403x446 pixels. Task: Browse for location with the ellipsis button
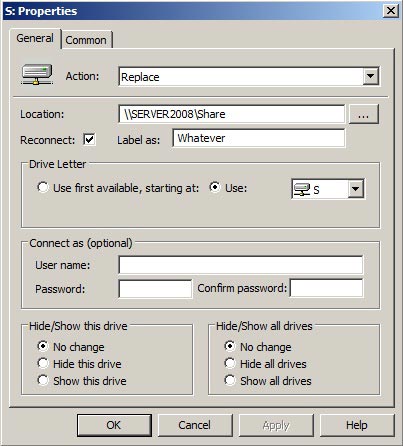(364, 114)
